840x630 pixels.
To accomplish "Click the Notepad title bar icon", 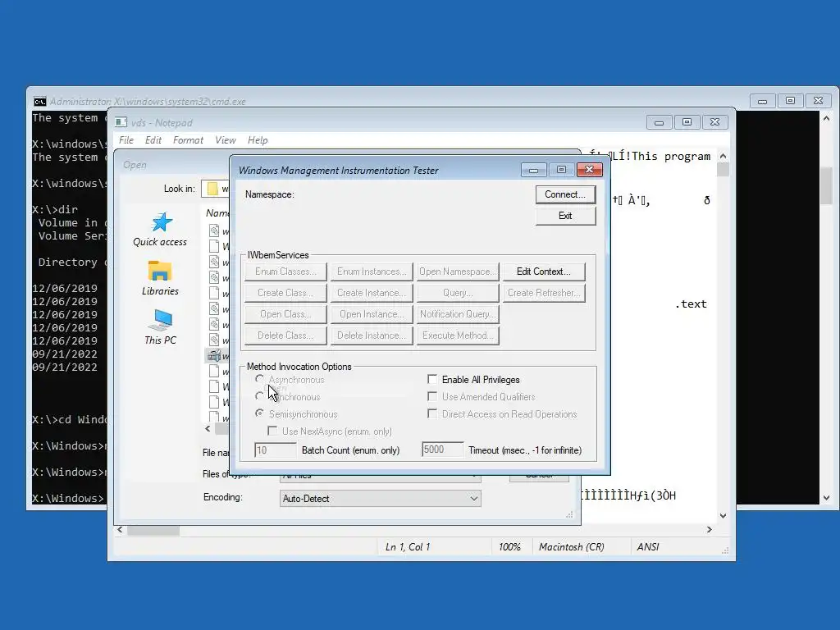I will point(121,123).
